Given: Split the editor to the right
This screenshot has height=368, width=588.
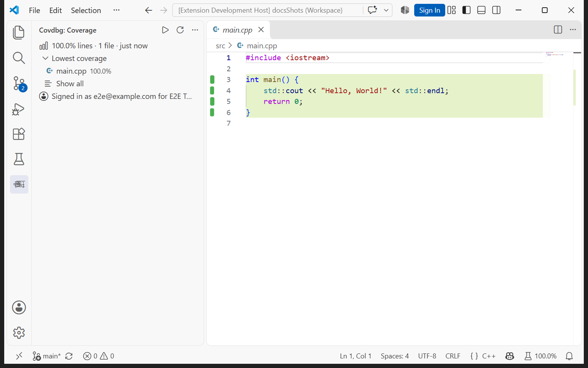Looking at the screenshot, I should click(558, 30).
